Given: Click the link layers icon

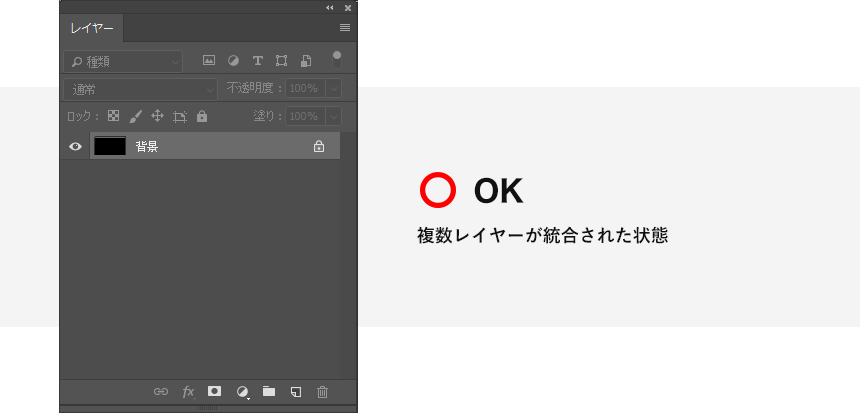Looking at the screenshot, I should pos(160,392).
